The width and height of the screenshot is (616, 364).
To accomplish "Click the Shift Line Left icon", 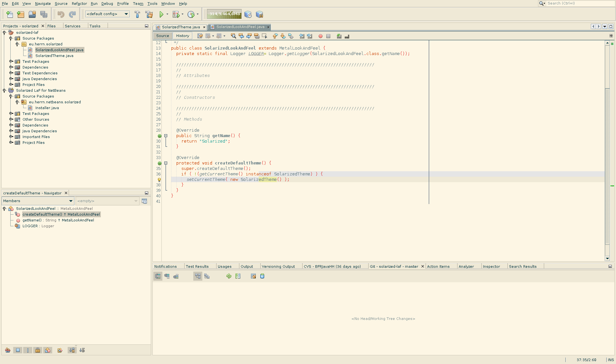I will (x=302, y=36).
